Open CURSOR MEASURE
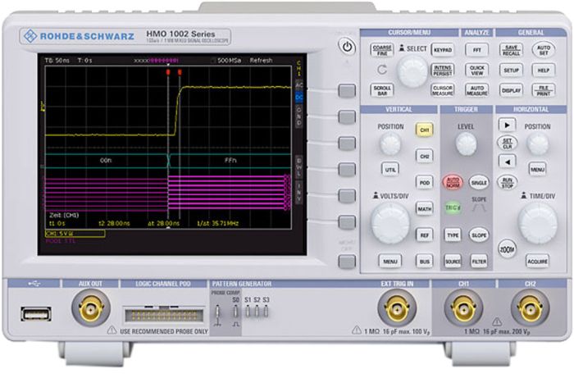 click(443, 90)
